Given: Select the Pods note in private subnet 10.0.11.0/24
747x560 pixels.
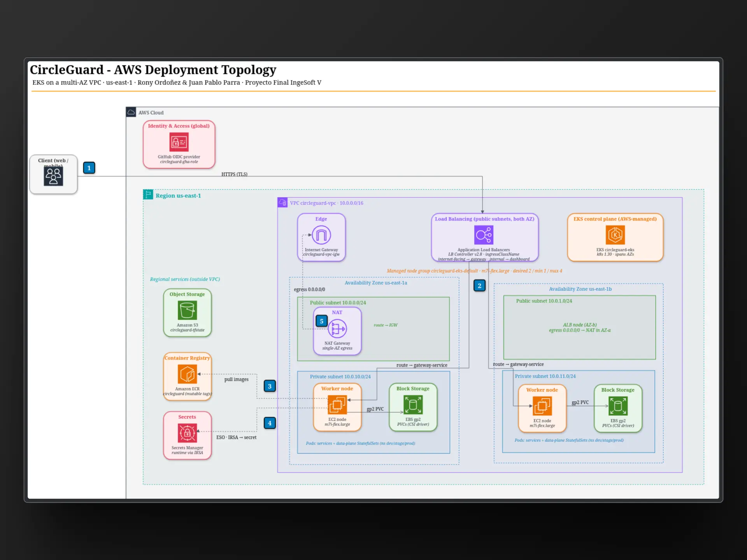Looking at the screenshot, I should (x=569, y=440).
